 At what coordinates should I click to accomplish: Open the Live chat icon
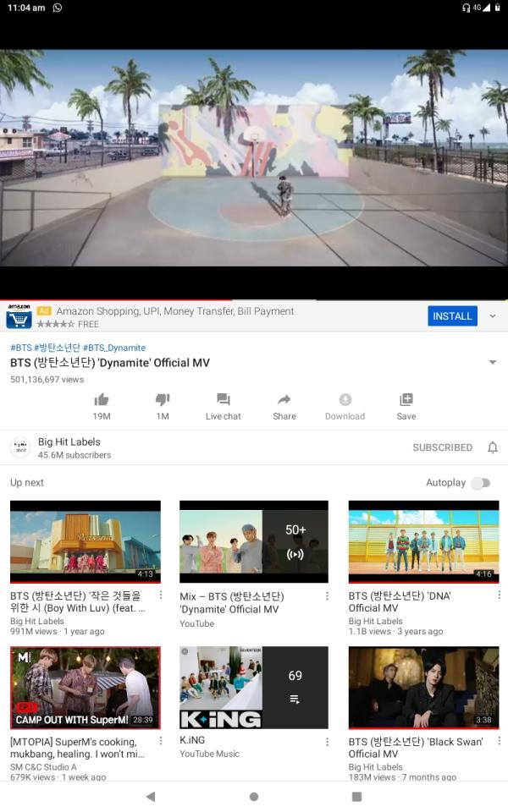[x=224, y=399]
